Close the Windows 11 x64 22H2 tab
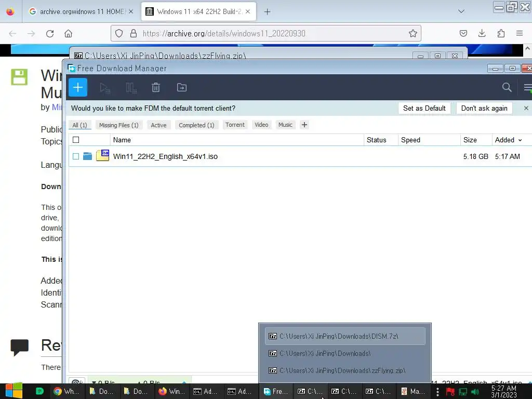 tap(248, 11)
